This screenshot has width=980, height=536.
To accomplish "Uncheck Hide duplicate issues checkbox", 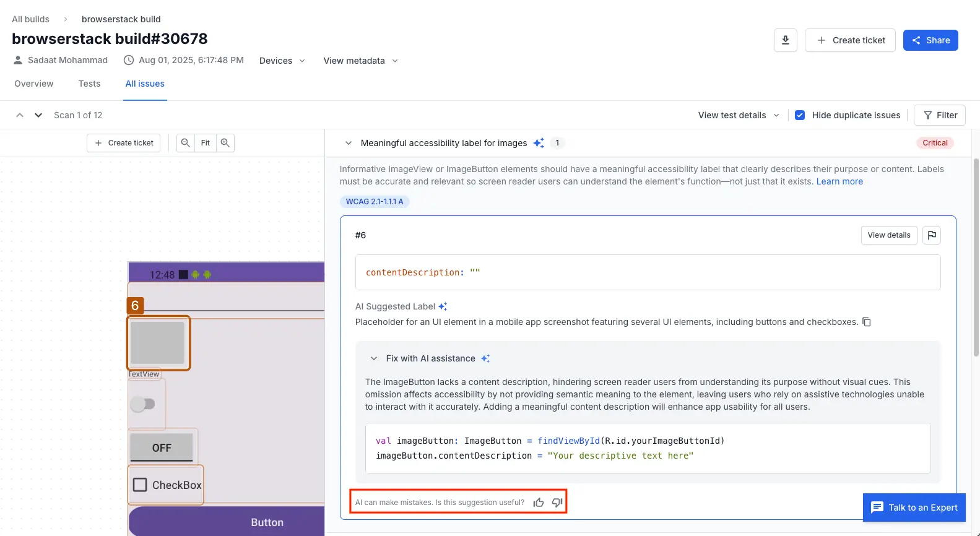I will [x=800, y=115].
